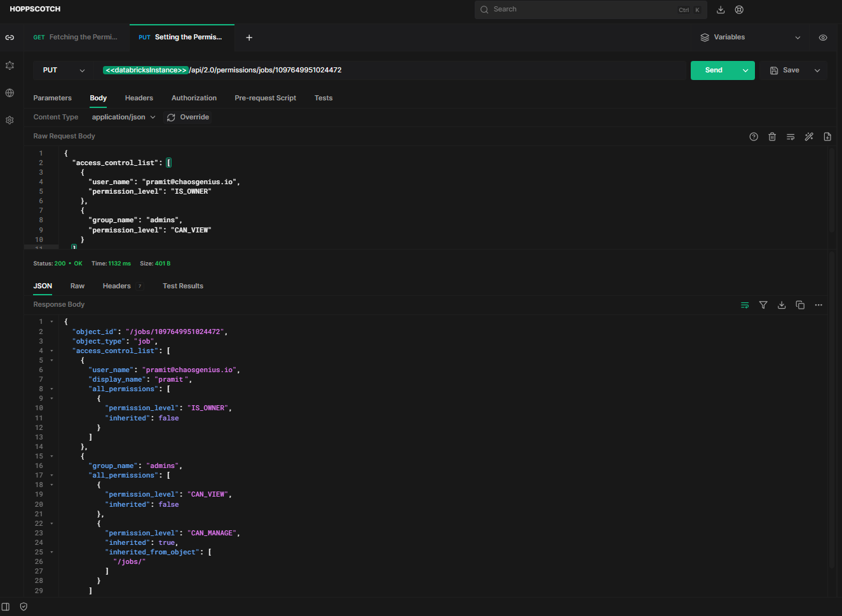Toggle variables visibility eye icon
Image resolution: width=842 pixels, height=616 pixels.
pyautogui.click(x=823, y=37)
